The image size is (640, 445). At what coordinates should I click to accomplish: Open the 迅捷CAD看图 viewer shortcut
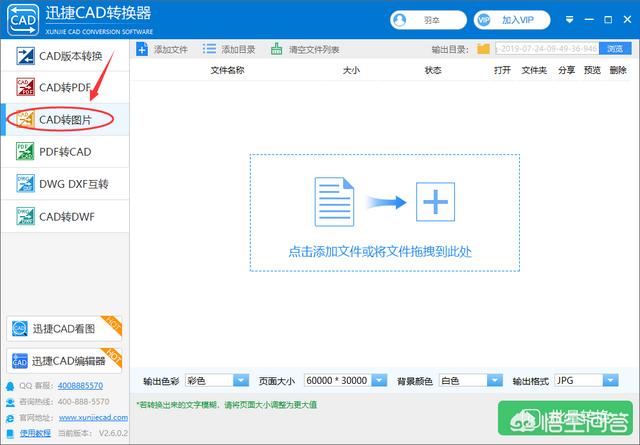(64, 329)
